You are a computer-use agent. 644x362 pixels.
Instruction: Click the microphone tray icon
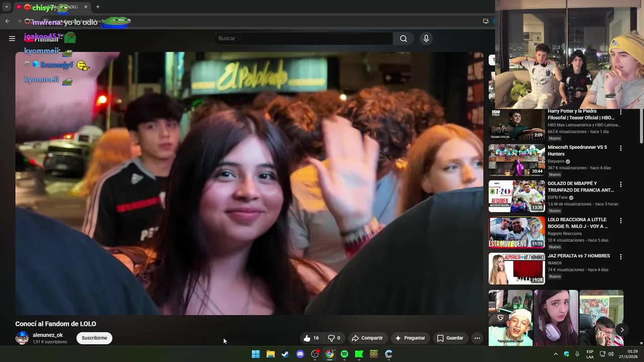pos(577,354)
